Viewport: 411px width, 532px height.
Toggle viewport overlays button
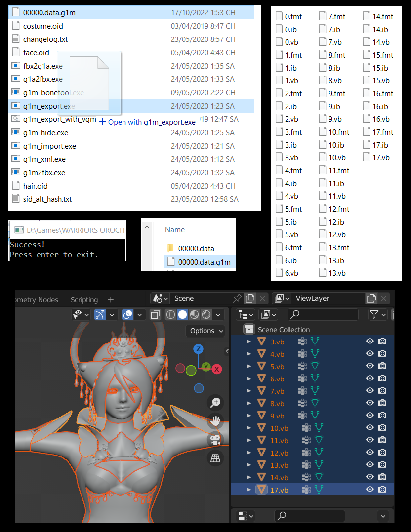[128, 315]
